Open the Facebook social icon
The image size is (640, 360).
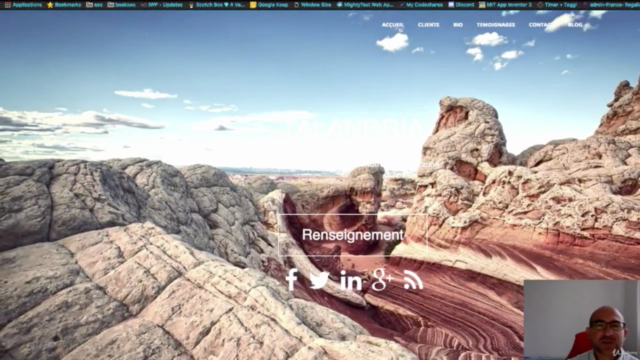click(x=291, y=280)
